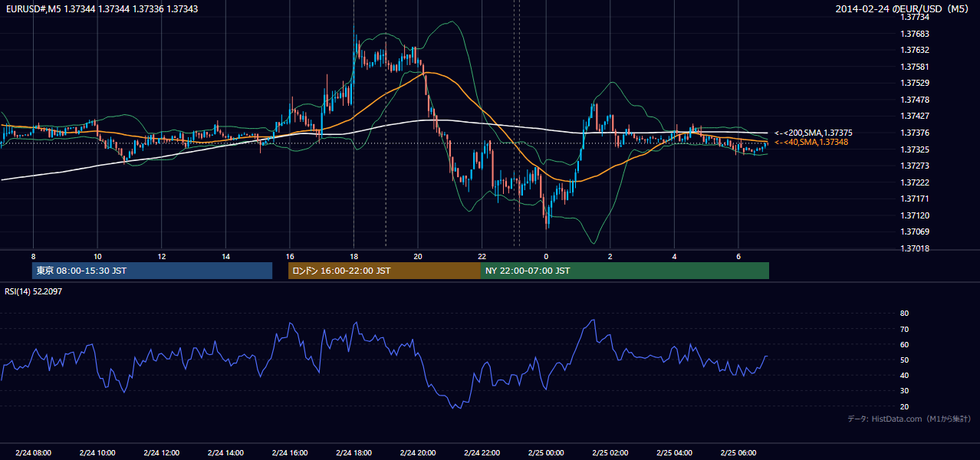This screenshot has height=460, width=980.
Task: Click the 2/24 10:00 time axis label
Action: pyautogui.click(x=97, y=452)
